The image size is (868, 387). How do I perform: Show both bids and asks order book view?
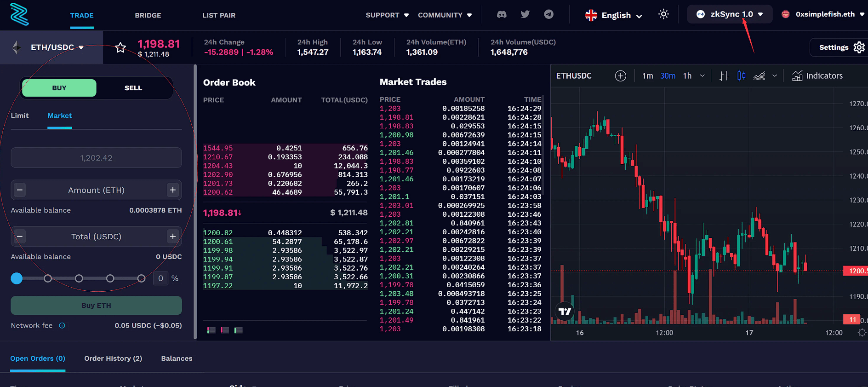211,330
